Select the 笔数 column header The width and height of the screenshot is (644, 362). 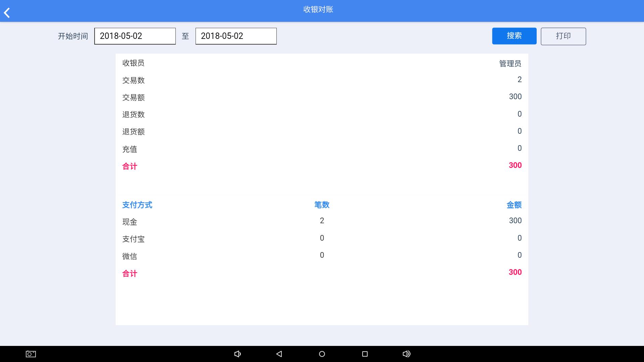[322, 205]
